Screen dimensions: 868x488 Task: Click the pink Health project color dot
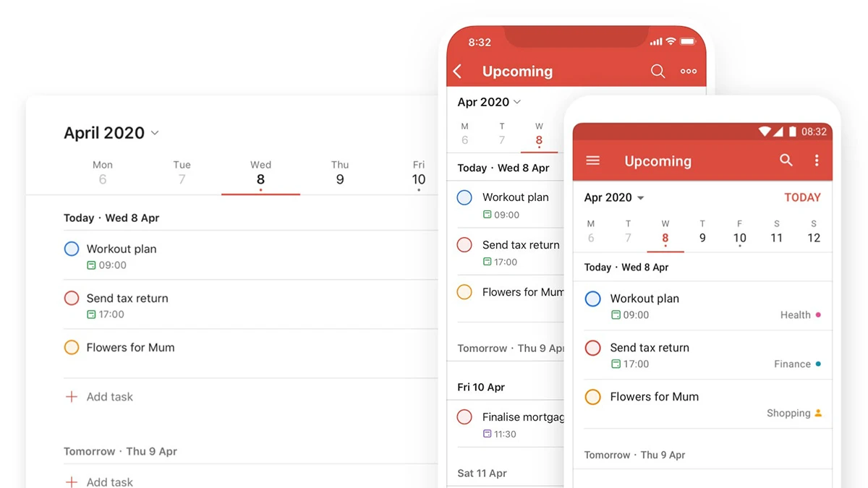tap(818, 315)
